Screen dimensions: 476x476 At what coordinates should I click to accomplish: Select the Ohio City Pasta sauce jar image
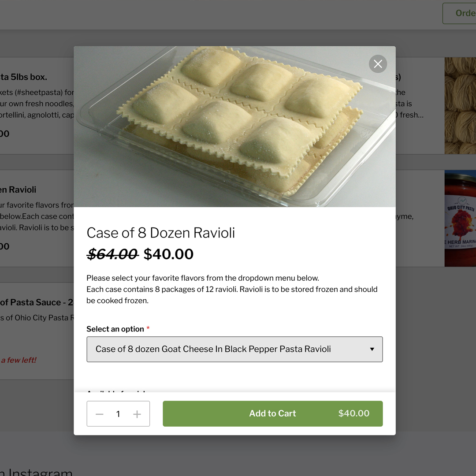(x=460, y=219)
